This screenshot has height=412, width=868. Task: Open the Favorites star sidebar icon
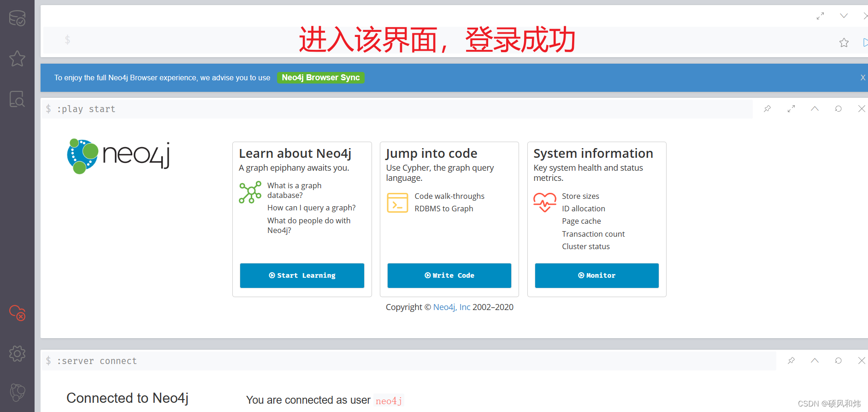pyautogui.click(x=17, y=59)
